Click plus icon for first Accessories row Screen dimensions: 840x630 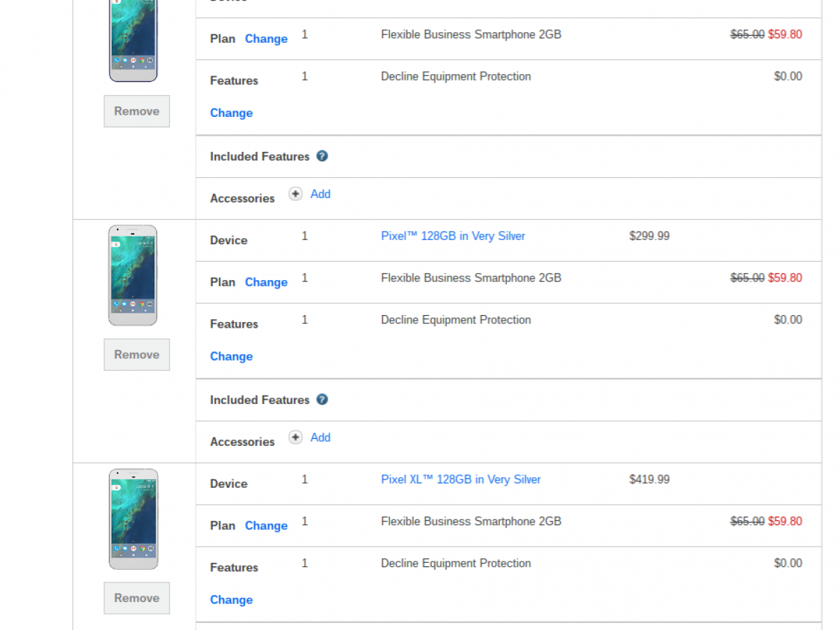(x=295, y=194)
